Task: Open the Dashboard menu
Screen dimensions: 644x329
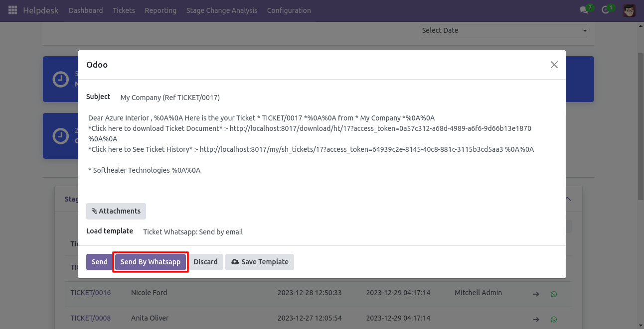Action: tap(86, 10)
